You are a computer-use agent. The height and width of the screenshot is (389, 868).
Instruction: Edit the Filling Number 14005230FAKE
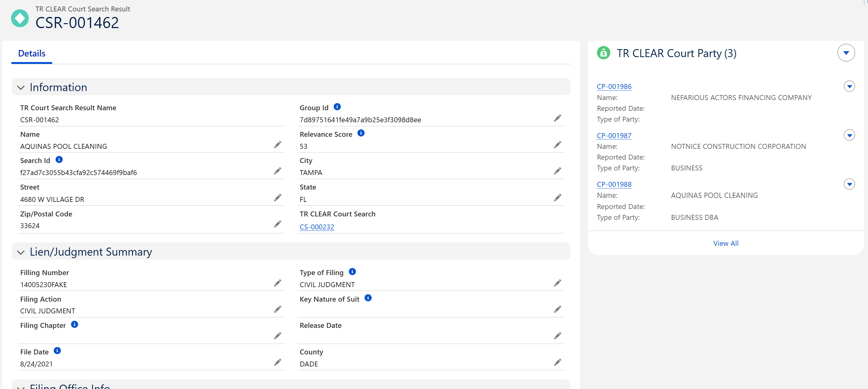(x=277, y=283)
